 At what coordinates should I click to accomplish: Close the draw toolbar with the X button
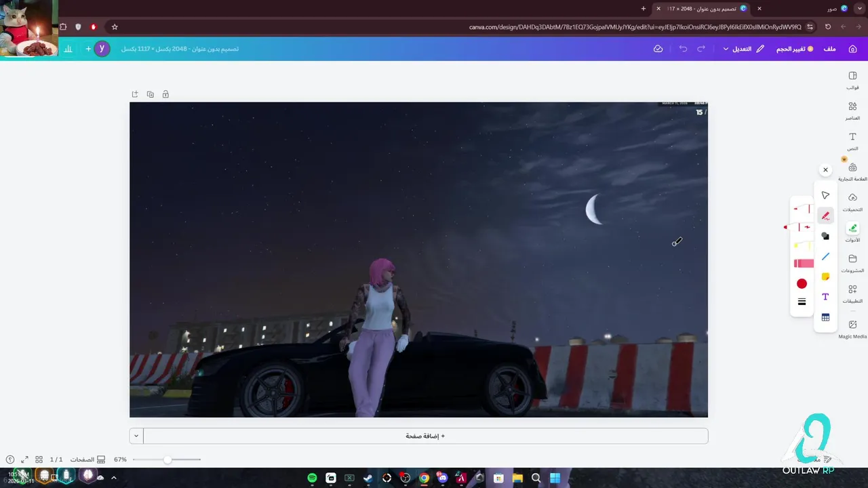(825, 169)
